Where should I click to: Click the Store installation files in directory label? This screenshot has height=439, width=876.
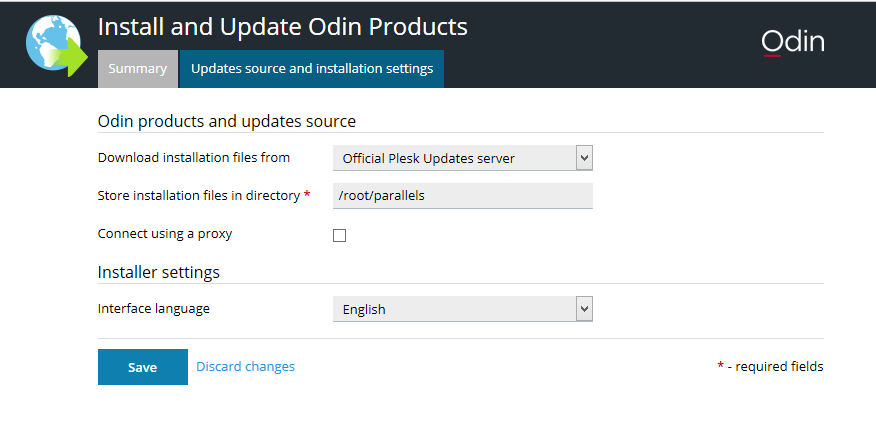coord(199,195)
